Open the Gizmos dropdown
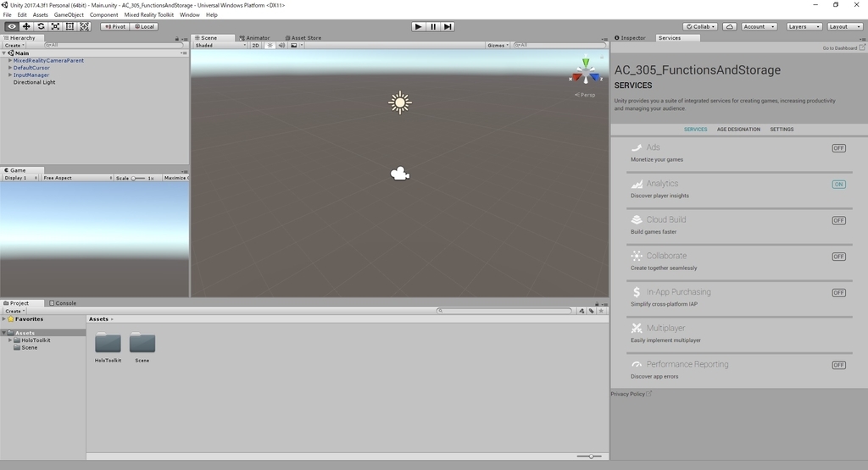The image size is (868, 470). 498,46
